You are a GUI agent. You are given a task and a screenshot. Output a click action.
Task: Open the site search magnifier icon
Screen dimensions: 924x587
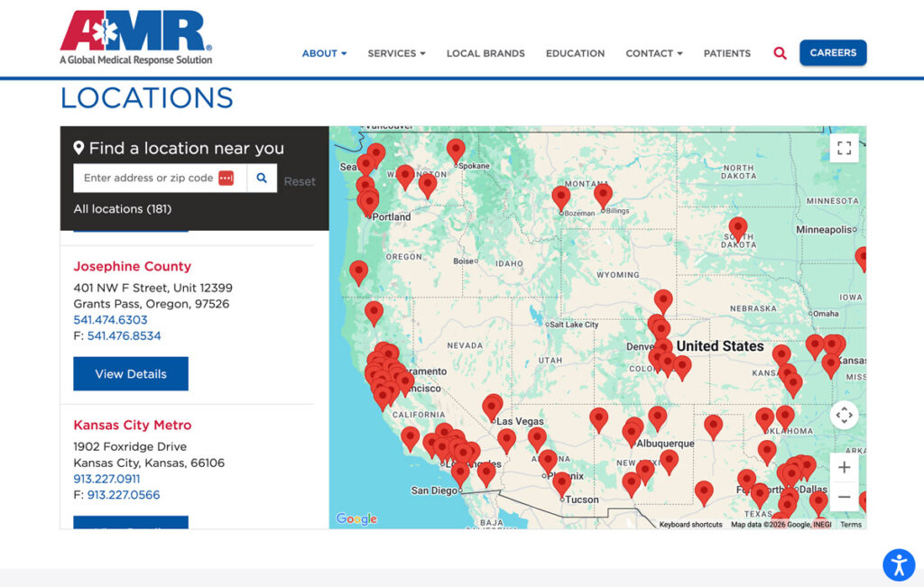[780, 53]
